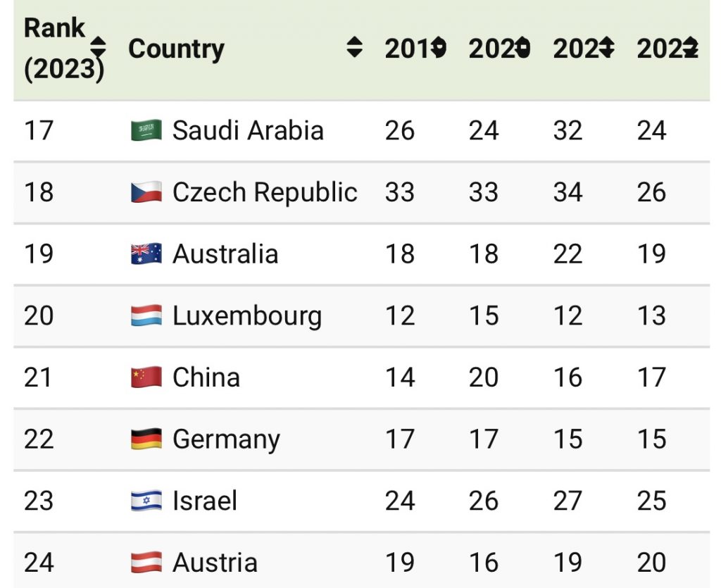Open the Saudi Arabia country link

tap(248, 130)
